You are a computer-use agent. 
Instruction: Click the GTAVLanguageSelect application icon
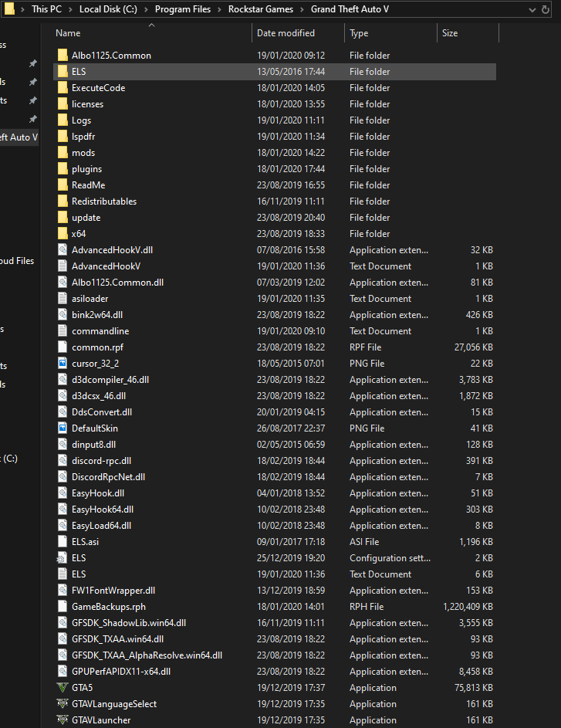click(63, 704)
